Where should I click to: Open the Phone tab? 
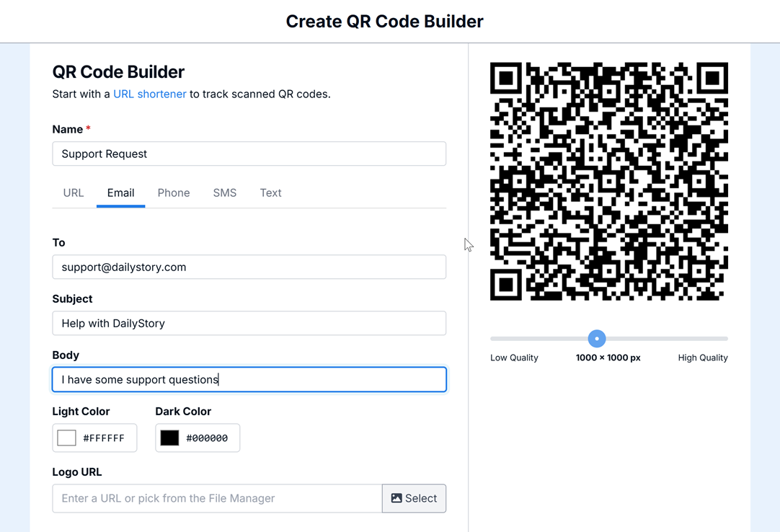coord(174,192)
